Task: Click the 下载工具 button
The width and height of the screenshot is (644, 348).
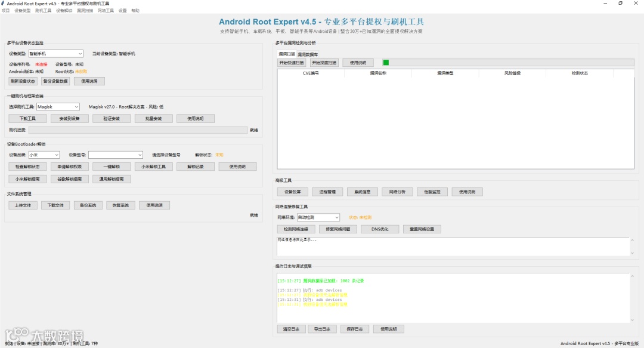Action: click(x=27, y=118)
